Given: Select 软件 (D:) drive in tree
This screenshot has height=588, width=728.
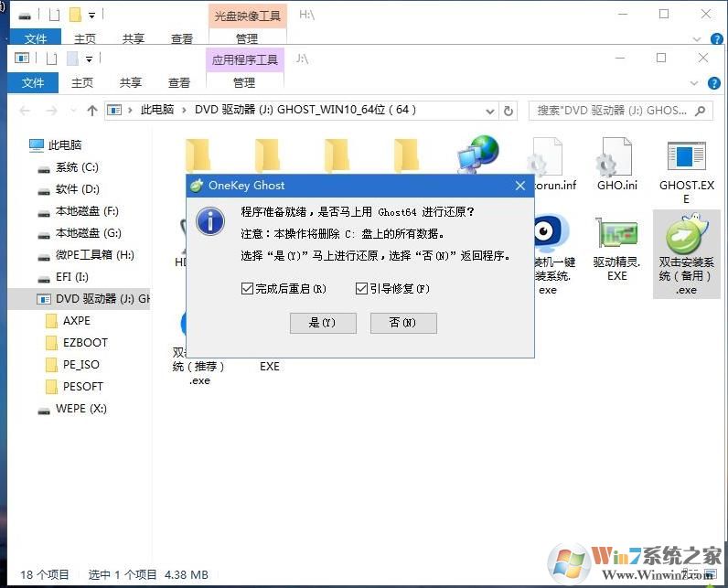Looking at the screenshot, I should click(77, 189).
